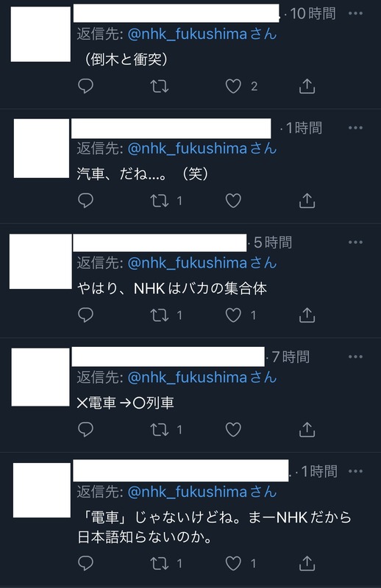
Task: Like the 倒木と衝突 tweet with 2 likes
Action: 233,86
